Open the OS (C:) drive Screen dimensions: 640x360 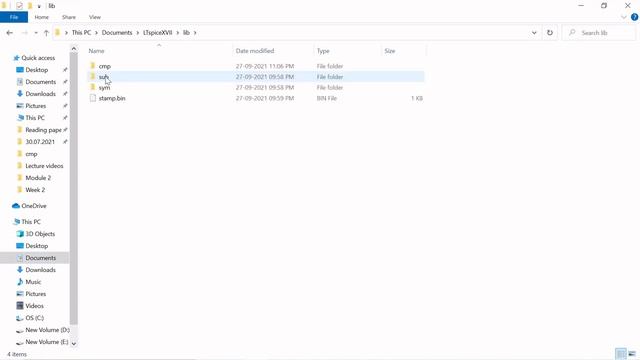(34, 318)
